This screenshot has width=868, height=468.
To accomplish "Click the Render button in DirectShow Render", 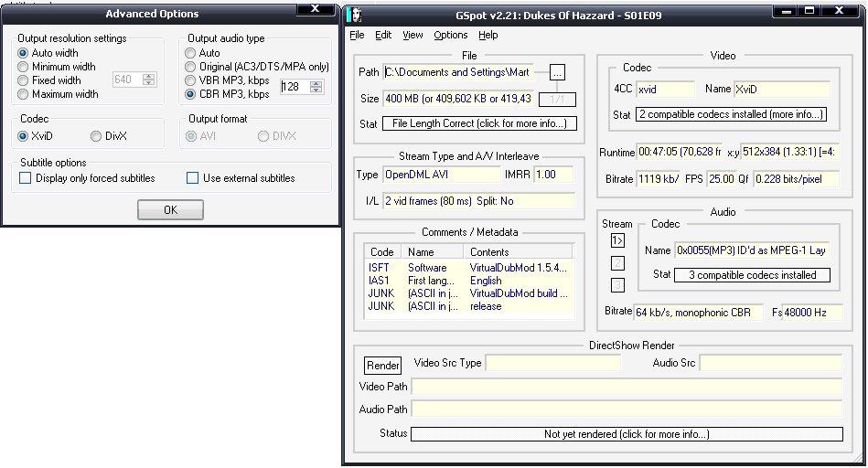I will click(x=382, y=365).
